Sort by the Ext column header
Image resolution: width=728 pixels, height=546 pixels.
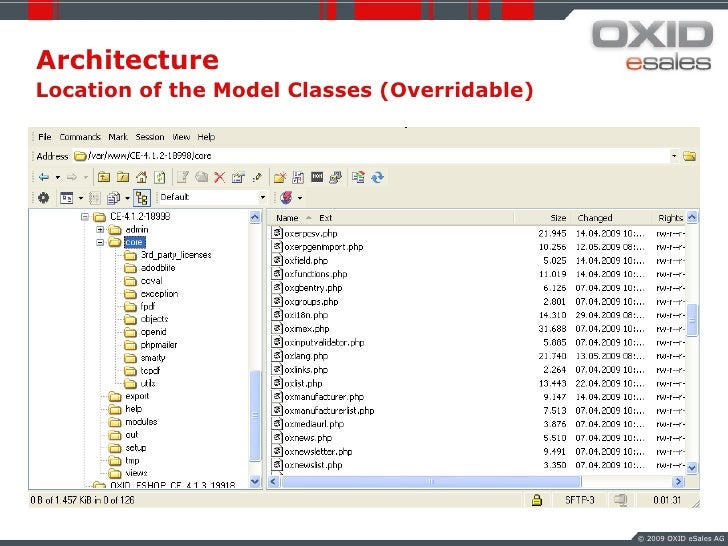[x=325, y=218]
